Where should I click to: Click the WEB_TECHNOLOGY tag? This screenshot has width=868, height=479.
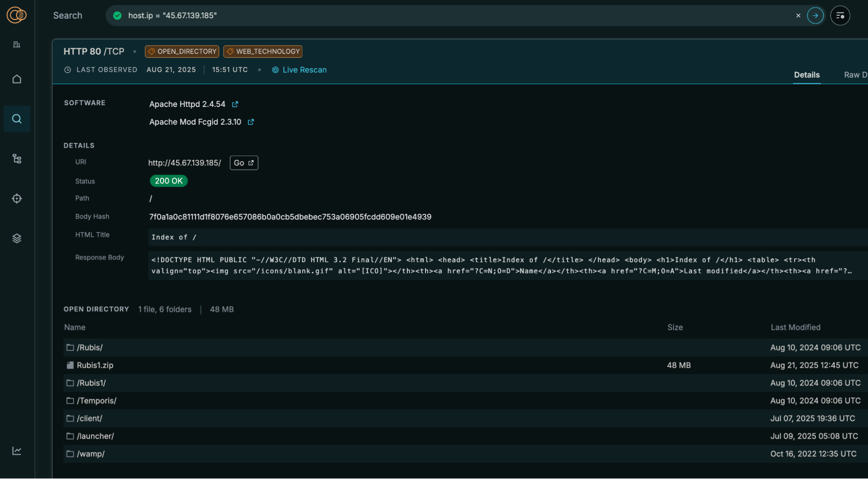(x=263, y=51)
